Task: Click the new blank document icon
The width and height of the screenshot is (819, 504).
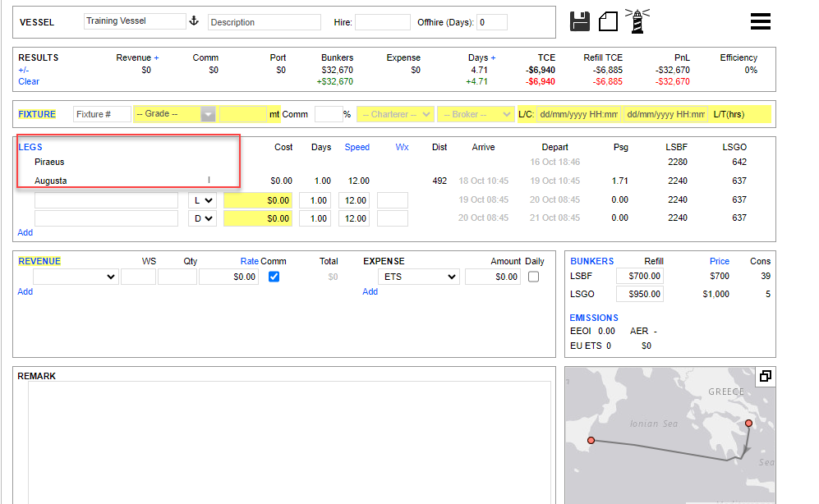Action: 608,21
